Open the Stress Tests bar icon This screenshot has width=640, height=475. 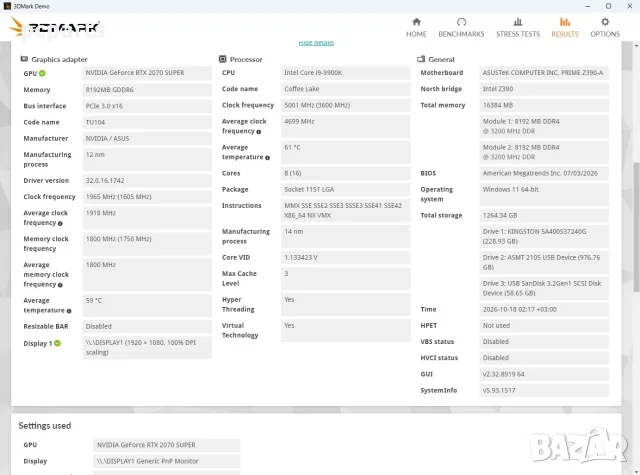coord(518,22)
